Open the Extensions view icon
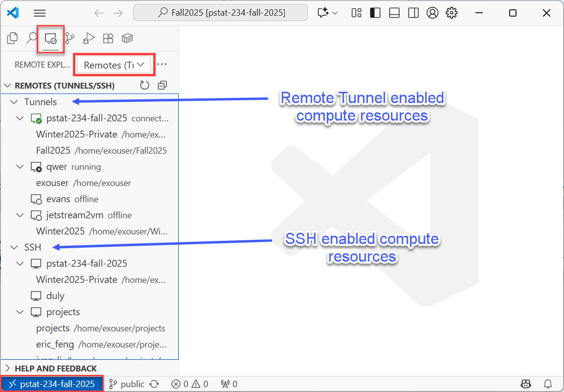 pyautogui.click(x=108, y=38)
